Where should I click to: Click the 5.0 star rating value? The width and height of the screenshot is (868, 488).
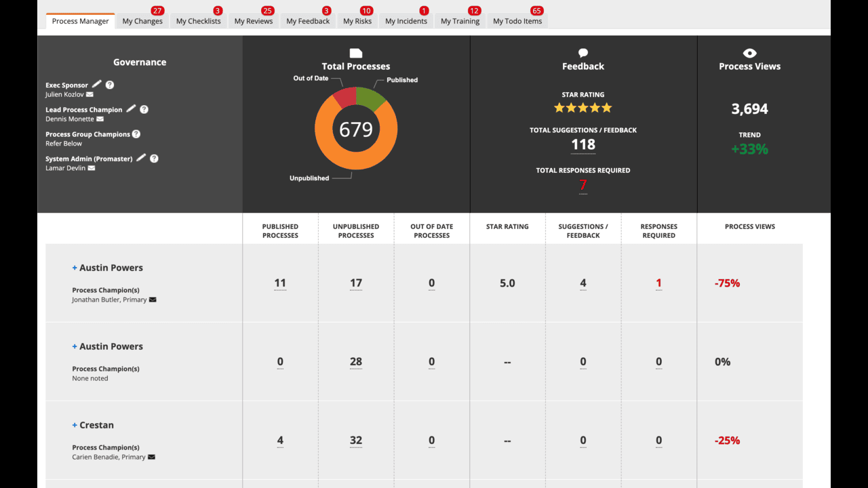507,283
